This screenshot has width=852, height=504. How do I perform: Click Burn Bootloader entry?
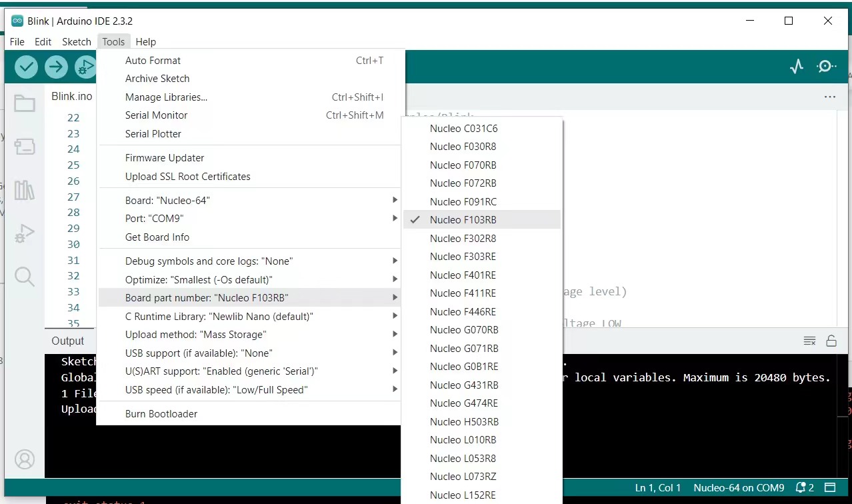pyautogui.click(x=250, y=414)
